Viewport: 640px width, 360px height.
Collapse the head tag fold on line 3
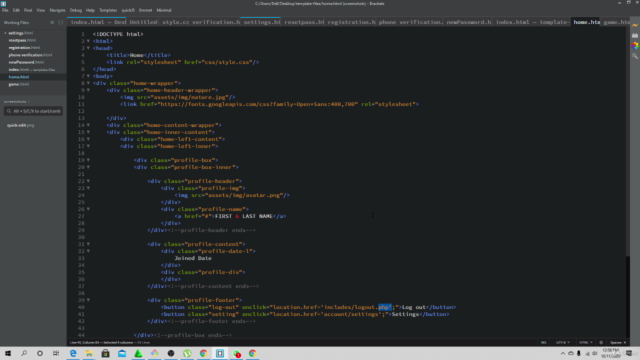[88, 48]
